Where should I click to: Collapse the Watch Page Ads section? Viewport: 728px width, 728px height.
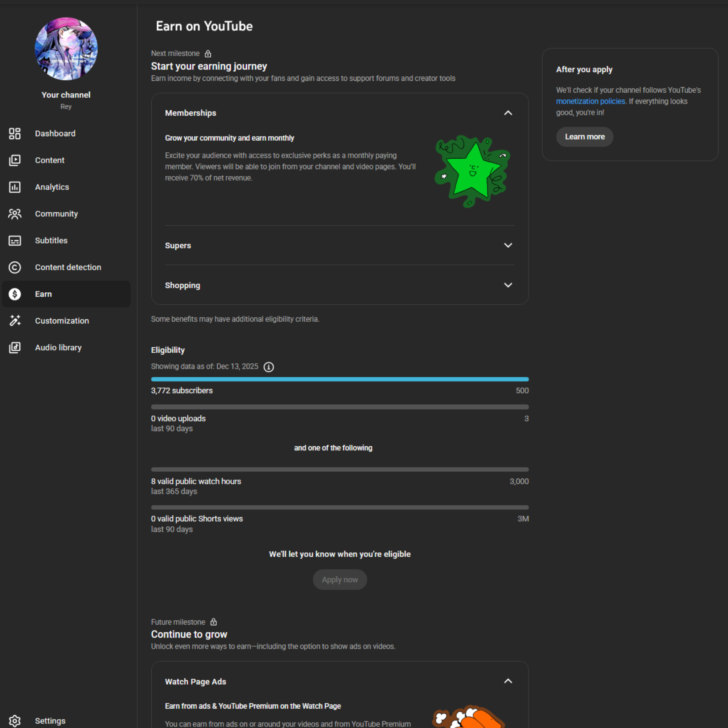pos(508,681)
